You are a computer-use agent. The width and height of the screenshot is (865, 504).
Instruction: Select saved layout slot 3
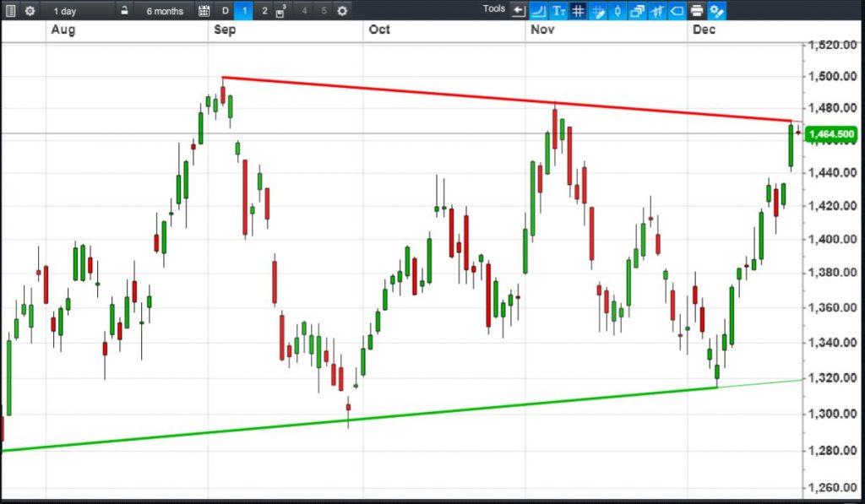tap(280, 11)
